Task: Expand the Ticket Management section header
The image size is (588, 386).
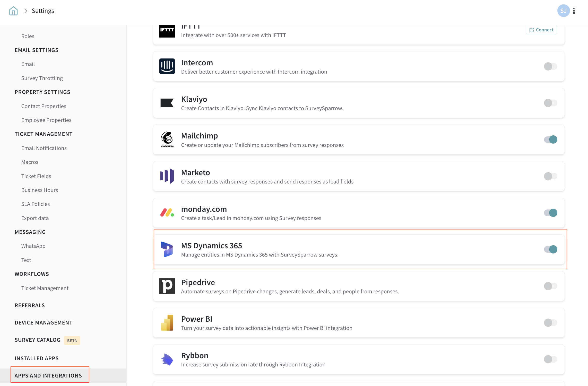Action: point(44,134)
